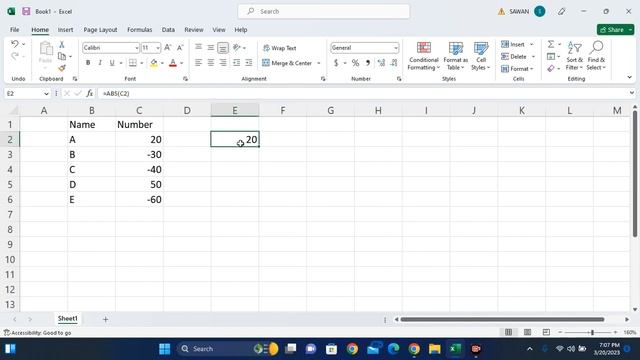Image resolution: width=640 pixels, height=360 pixels.
Task: Click the Font Color red A swatch
Action: pyautogui.click(x=173, y=63)
